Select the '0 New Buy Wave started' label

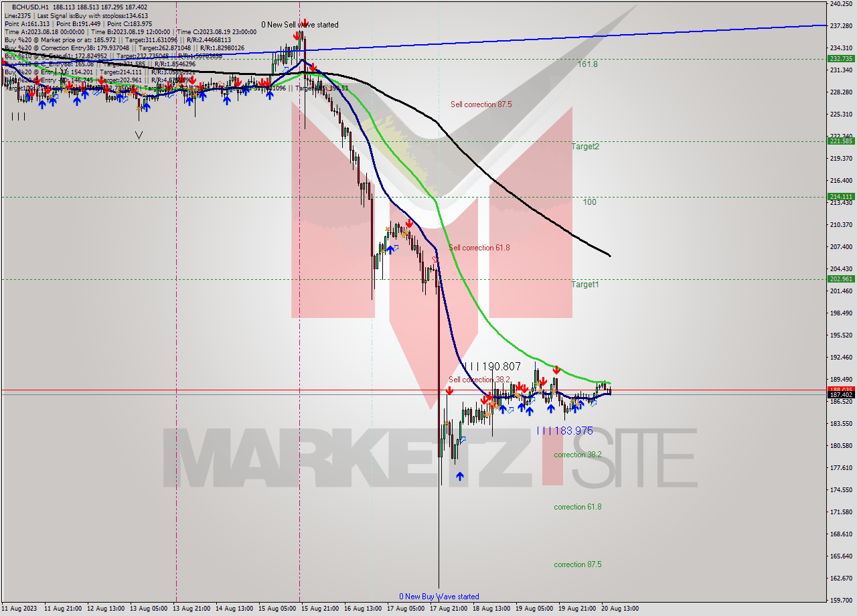439,597
